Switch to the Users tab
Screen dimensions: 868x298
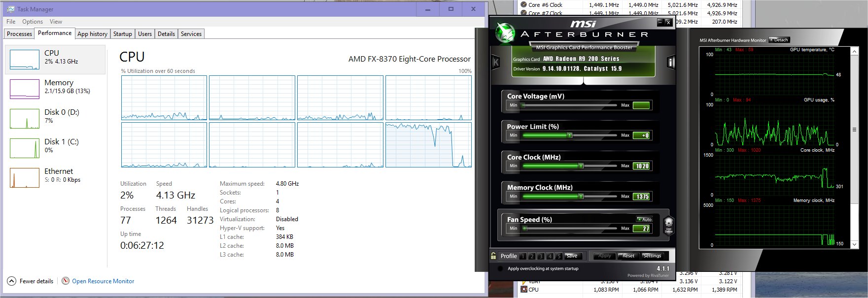point(145,34)
